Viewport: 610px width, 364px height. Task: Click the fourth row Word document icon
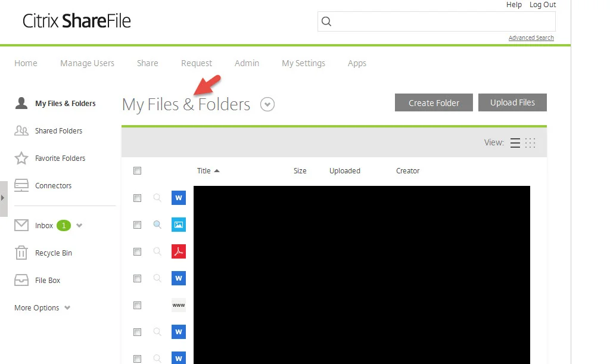pyautogui.click(x=179, y=278)
